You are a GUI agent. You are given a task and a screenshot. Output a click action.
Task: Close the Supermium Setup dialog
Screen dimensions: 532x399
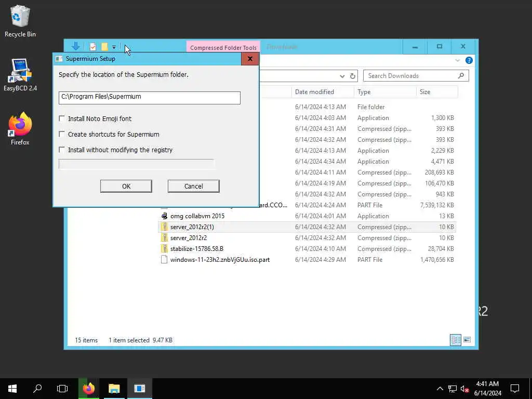(250, 59)
